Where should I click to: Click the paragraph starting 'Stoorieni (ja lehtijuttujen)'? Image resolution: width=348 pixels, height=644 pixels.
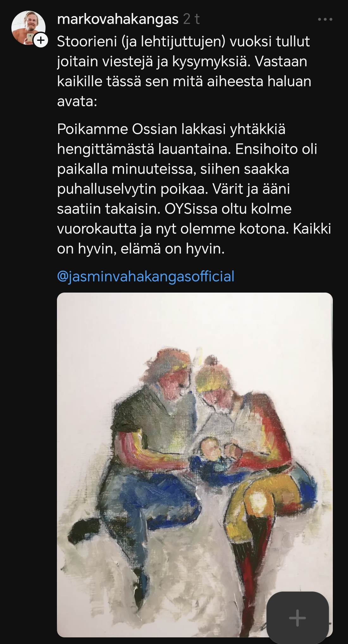184,71
